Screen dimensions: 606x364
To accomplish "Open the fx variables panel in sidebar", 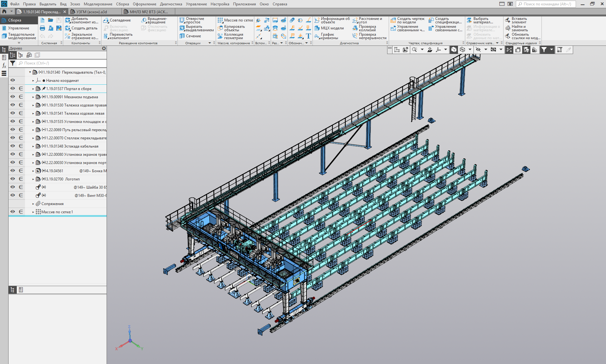I will 4,65.
